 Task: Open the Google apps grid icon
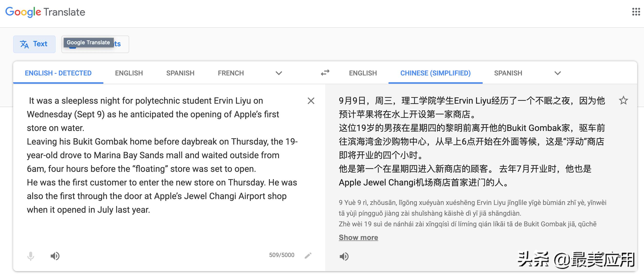click(x=636, y=12)
